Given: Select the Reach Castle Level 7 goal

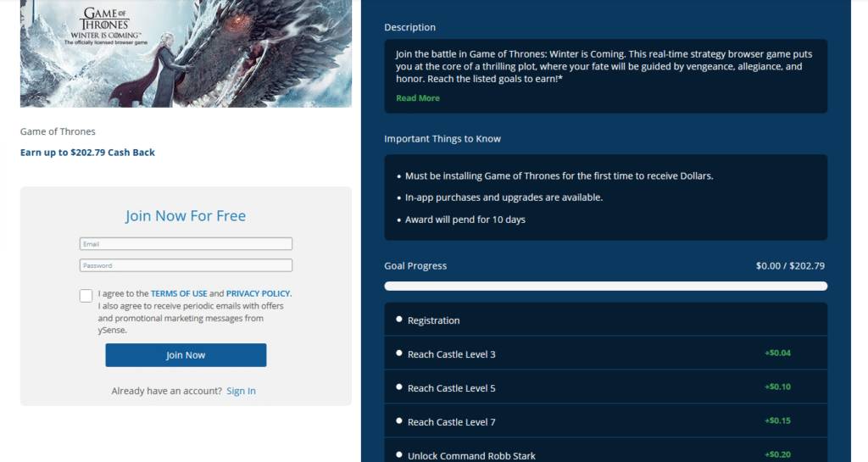Looking at the screenshot, I should pyautogui.click(x=605, y=420).
